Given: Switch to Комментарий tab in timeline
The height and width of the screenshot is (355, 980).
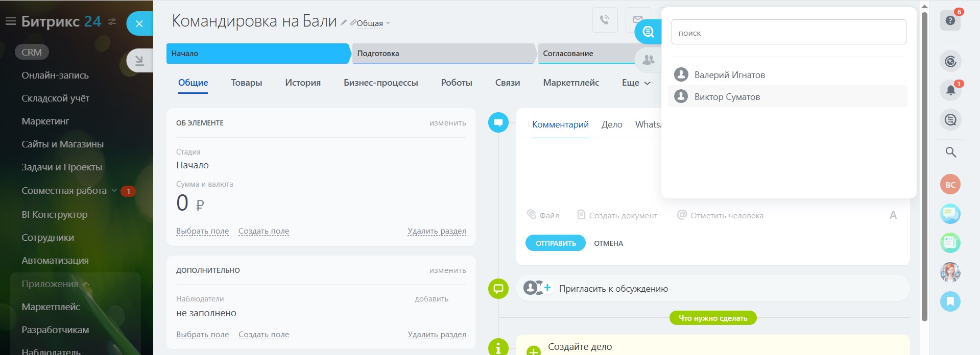Looking at the screenshot, I should (x=560, y=124).
